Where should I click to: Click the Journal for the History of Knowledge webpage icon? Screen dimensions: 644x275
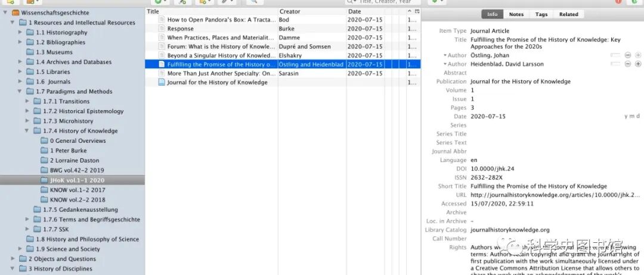tap(162, 82)
